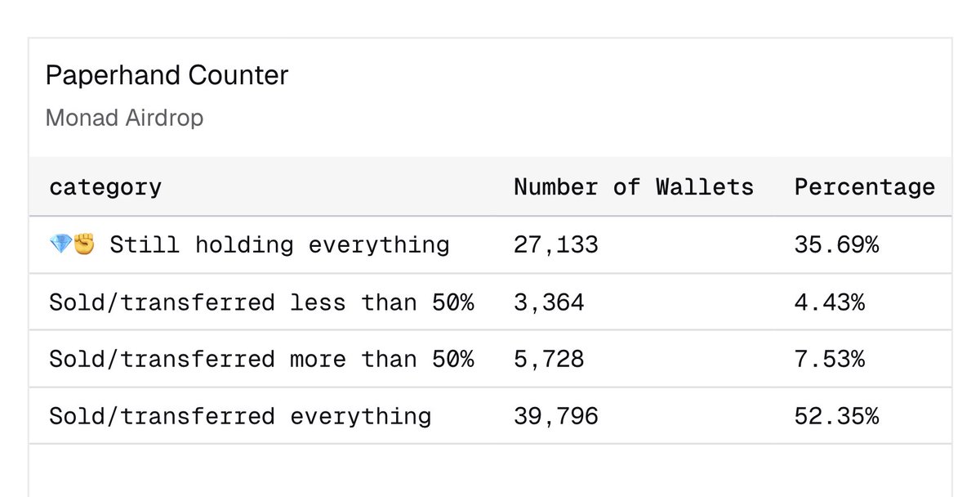This screenshot has width=980, height=497.
Task: Select the Sold/transferred everything label
Action: click(240, 416)
